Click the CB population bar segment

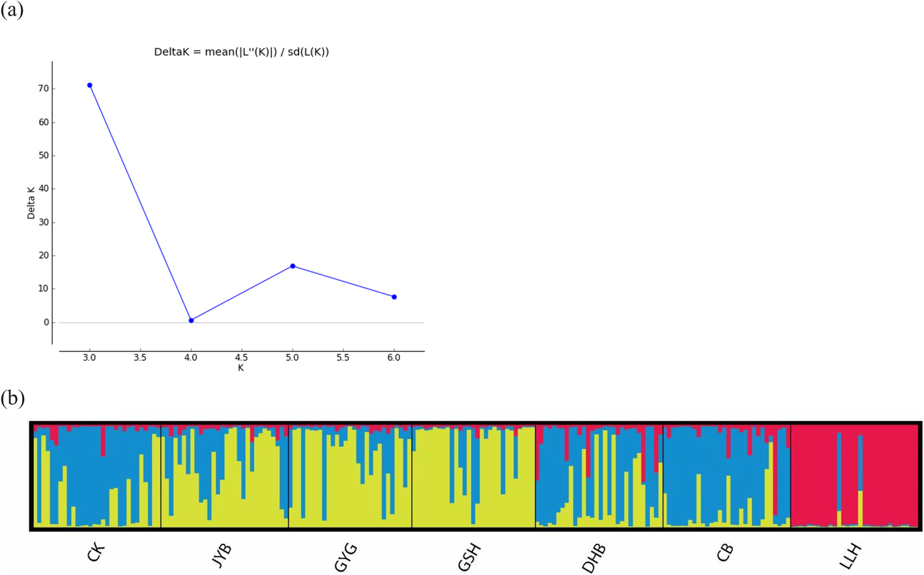coord(727,476)
